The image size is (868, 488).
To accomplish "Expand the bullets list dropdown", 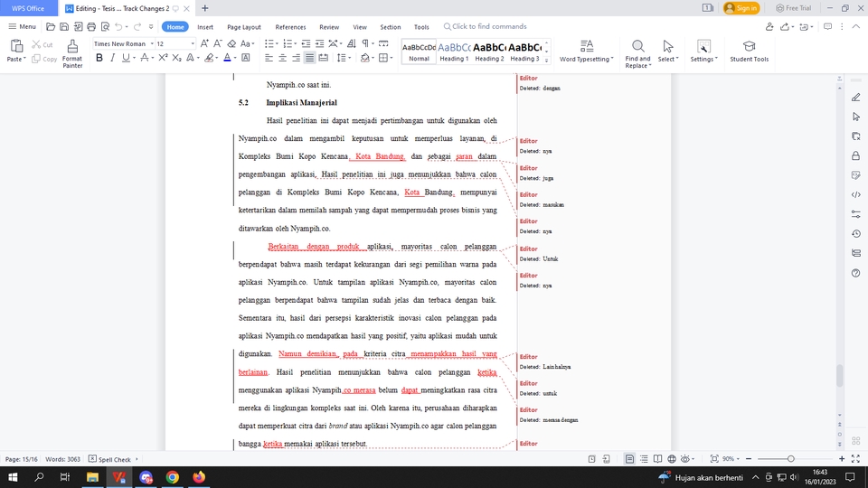I will coord(278,43).
